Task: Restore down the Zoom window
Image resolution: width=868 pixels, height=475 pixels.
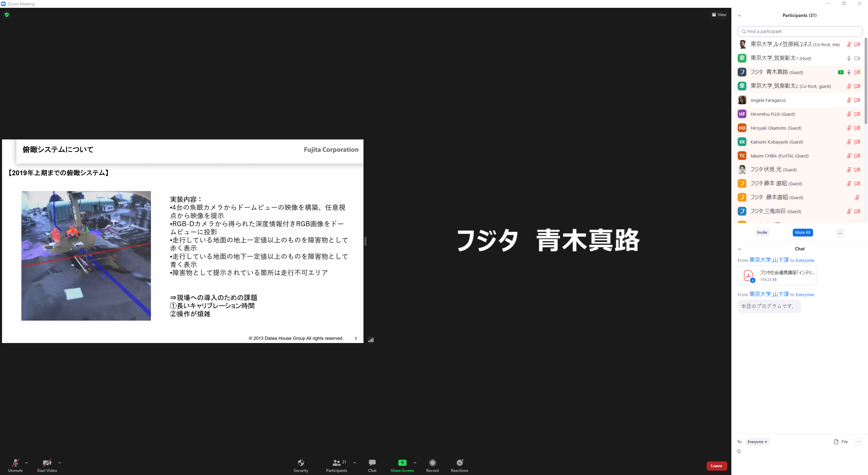Action: [844, 4]
